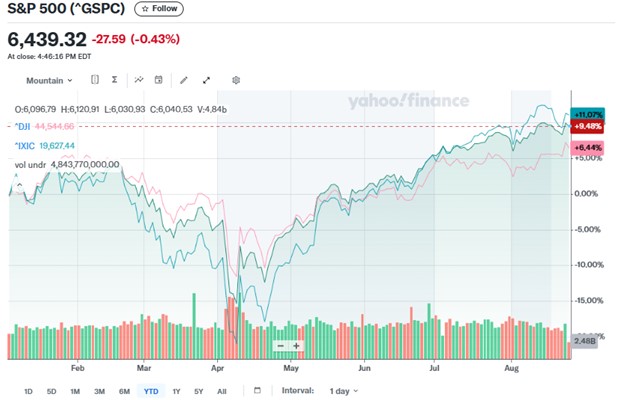
Task: Open the date range selector icon
Action: [94, 80]
